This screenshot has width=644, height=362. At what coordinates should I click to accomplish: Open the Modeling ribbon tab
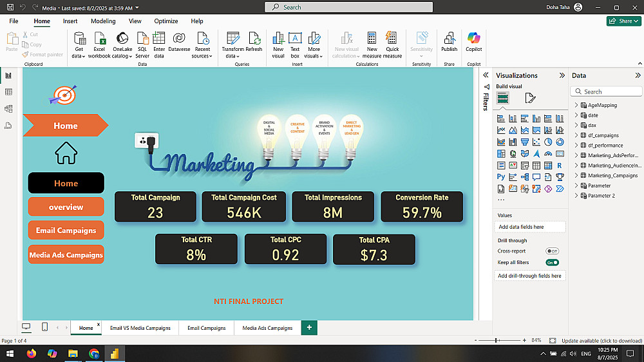[103, 21]
